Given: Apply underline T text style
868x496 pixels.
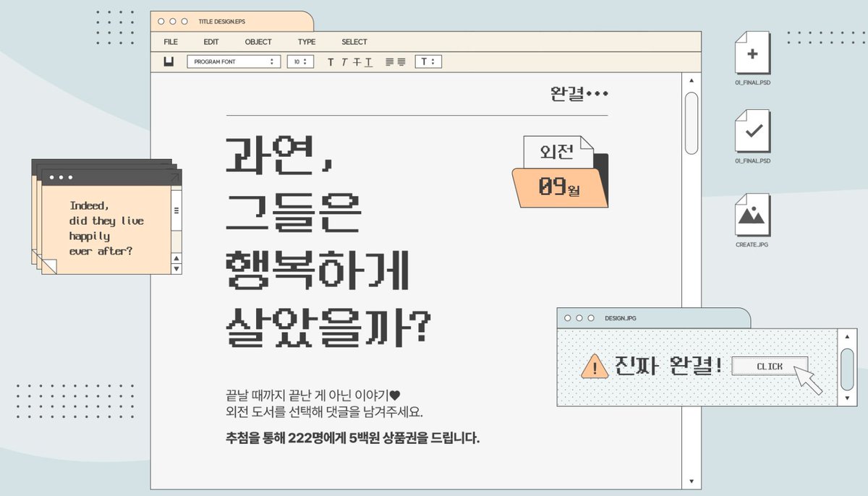Looking at the screenshot, I should 368,62.
